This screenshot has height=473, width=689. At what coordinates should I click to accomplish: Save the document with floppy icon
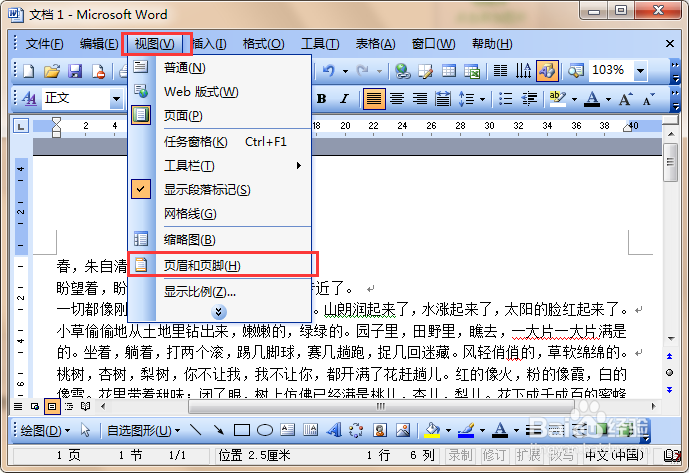point(75,71)
